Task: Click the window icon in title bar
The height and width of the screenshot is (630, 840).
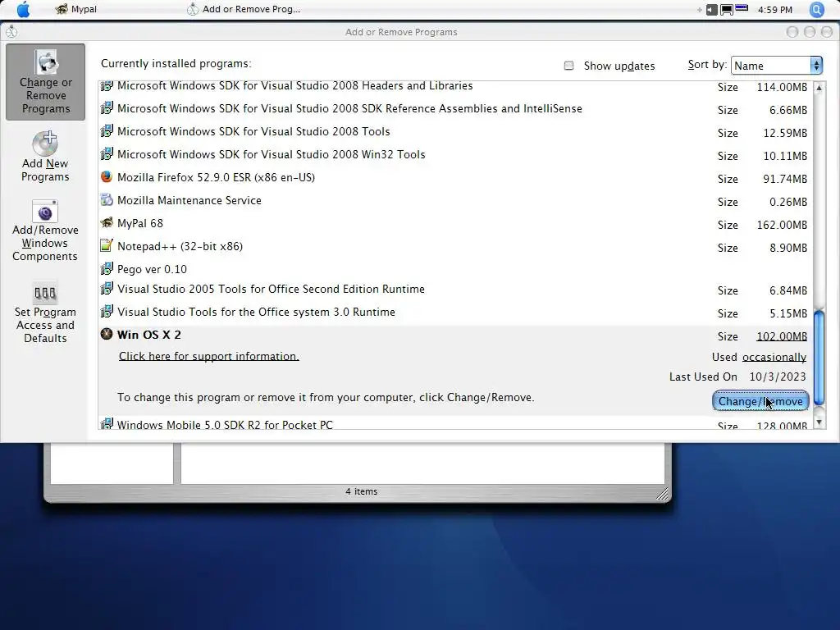Action: coord(11,32)
